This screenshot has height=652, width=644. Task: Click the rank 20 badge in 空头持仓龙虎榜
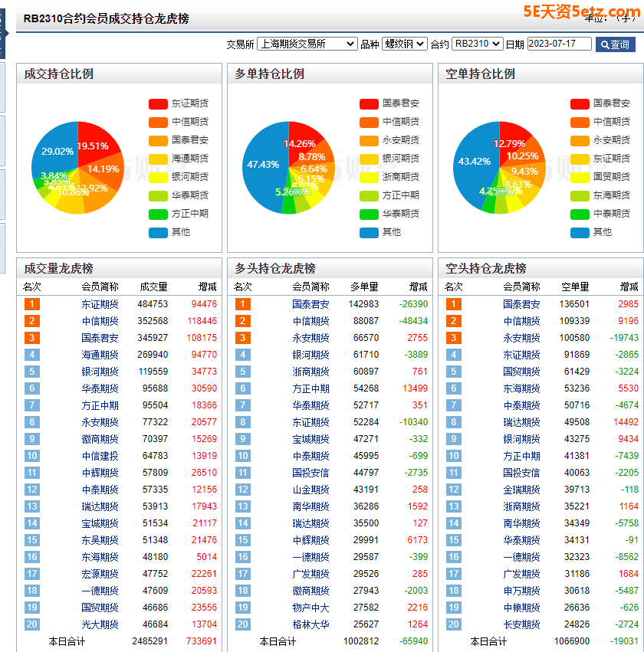click(x=453, y=624)
